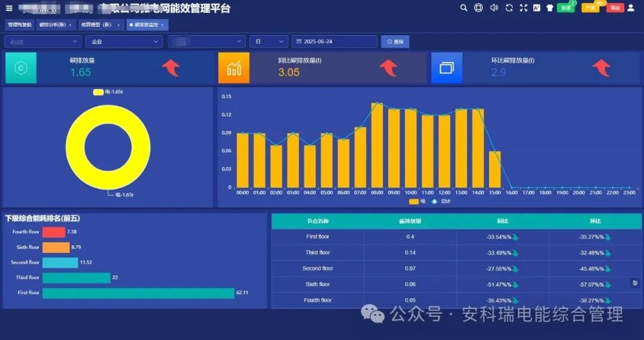Click the 3.05 year-over-year value
This screenshot has width=644, height=340.
pos(289,72)
